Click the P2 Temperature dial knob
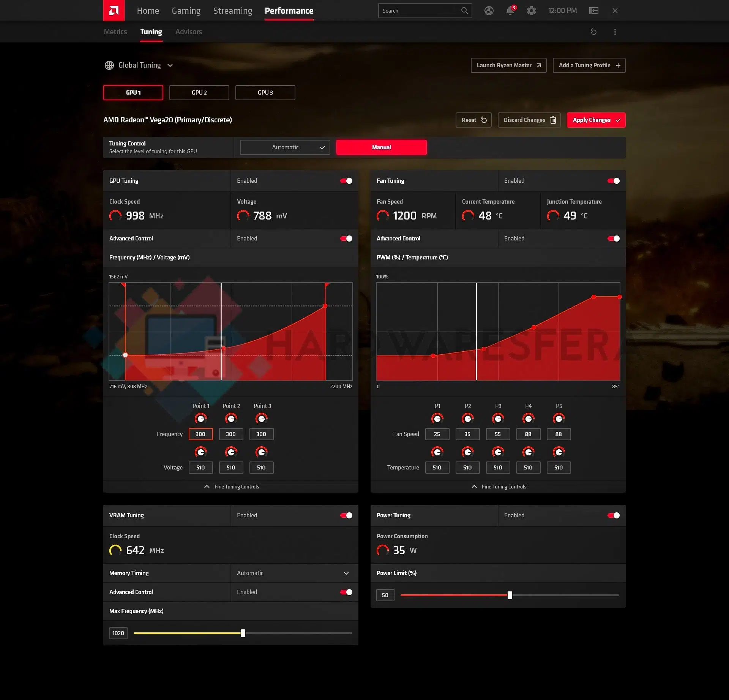729x700 pixels. [467, 452]
